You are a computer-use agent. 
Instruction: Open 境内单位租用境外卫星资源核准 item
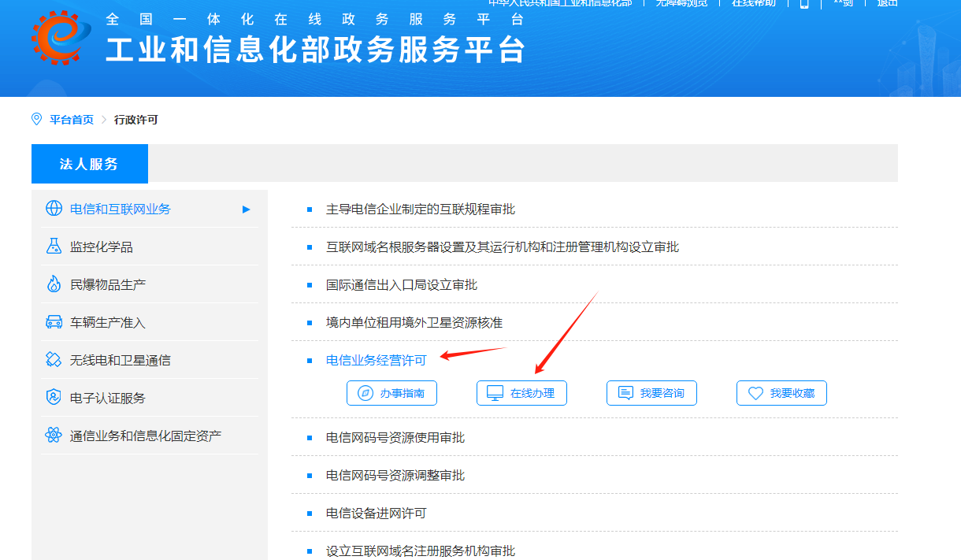414,322
